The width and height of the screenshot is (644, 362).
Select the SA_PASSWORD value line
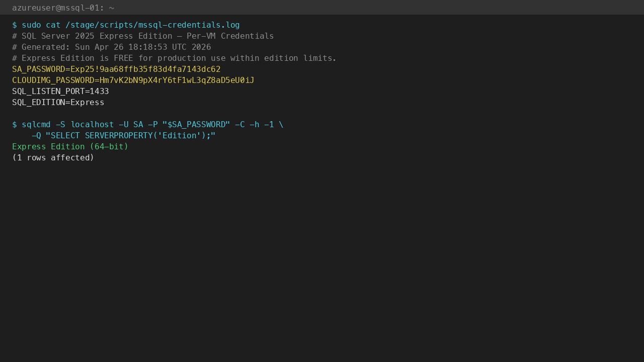point(116,69)
